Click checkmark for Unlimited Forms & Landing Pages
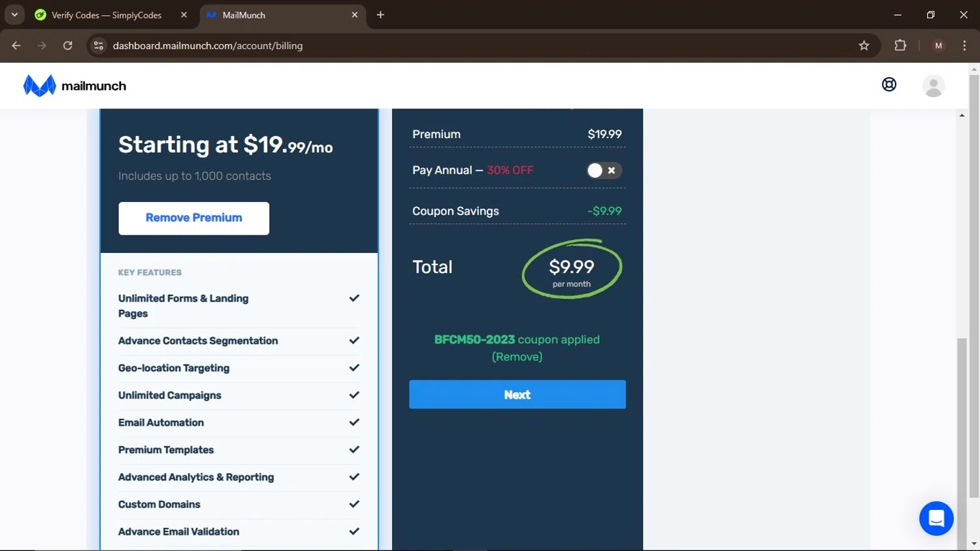 tap(354, 298)
